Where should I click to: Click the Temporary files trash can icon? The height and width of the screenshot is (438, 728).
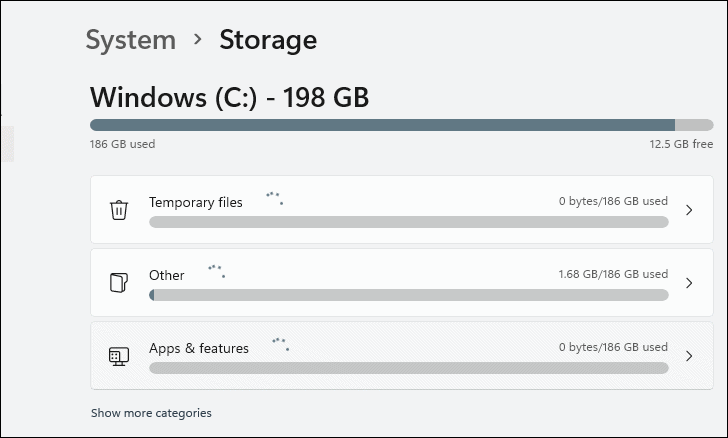pyautogui.click(x=119, y=210)
